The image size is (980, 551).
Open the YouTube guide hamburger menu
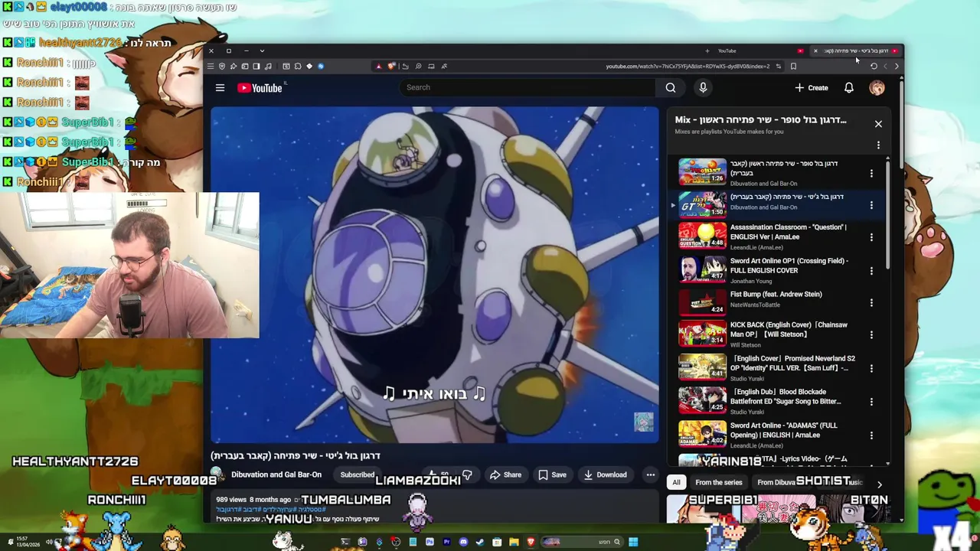coord(220,87)
